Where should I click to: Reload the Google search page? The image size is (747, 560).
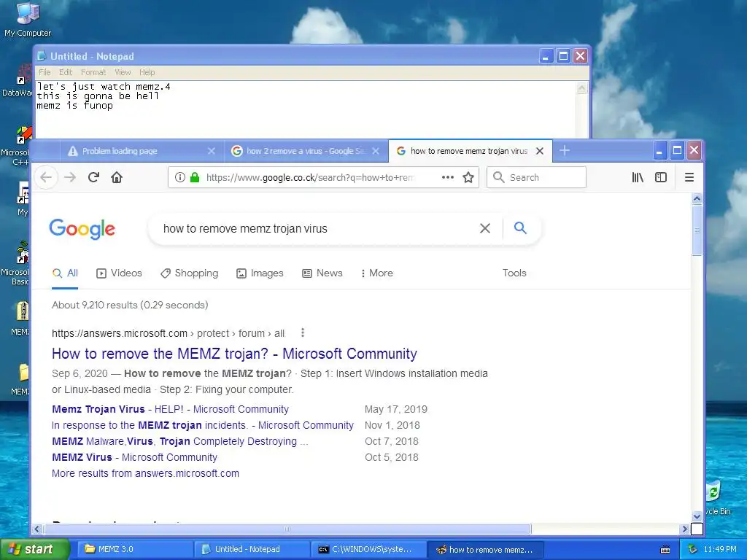coord(93,178)
